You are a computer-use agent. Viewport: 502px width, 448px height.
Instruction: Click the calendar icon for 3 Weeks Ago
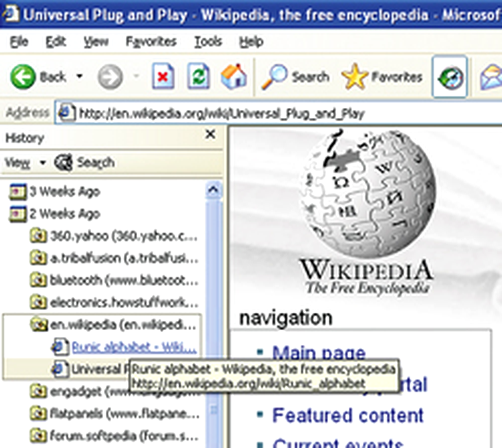[x=17, y=192]
